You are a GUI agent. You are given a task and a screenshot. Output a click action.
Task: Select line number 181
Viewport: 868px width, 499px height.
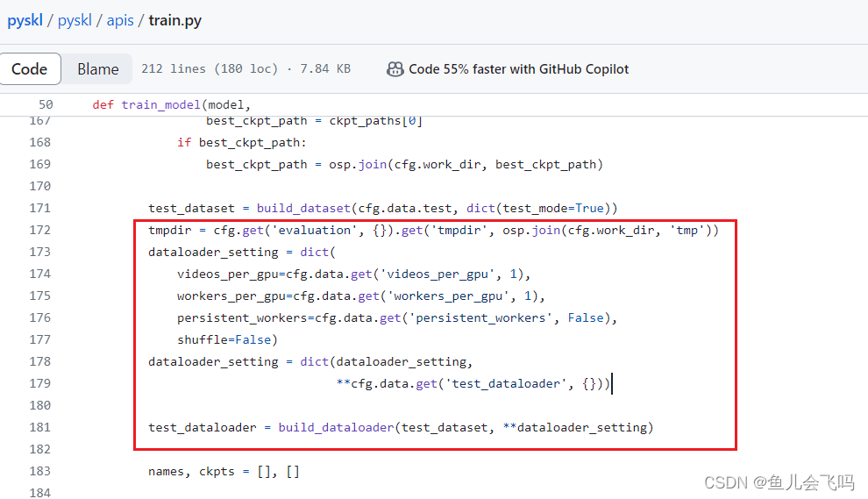[39, 428]
